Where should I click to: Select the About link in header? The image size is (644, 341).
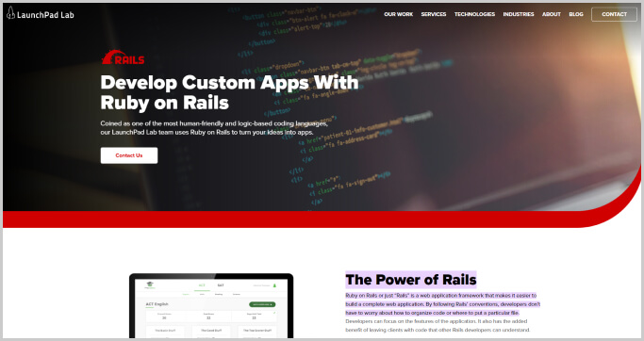[x=552, y=14]
